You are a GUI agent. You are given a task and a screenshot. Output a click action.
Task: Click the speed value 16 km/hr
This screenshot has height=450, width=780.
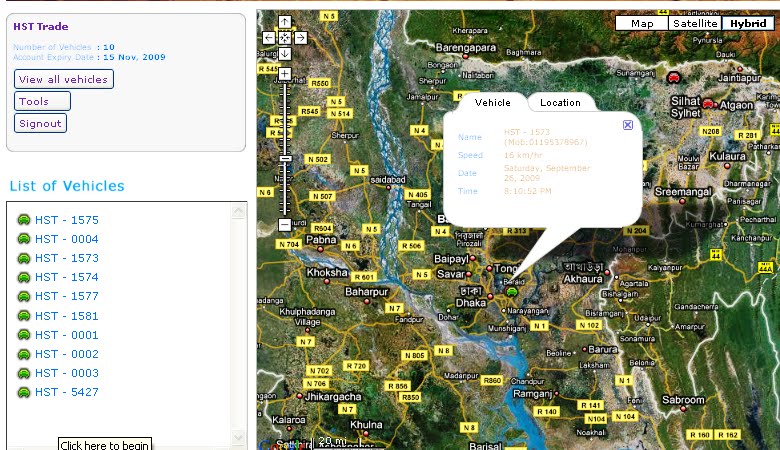tap(523, 155)
